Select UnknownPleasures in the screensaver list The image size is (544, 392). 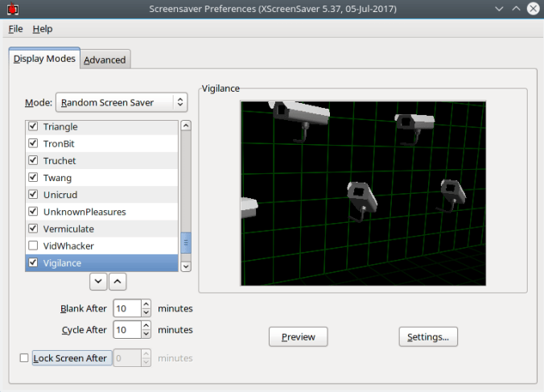click(x=84, y=212)
